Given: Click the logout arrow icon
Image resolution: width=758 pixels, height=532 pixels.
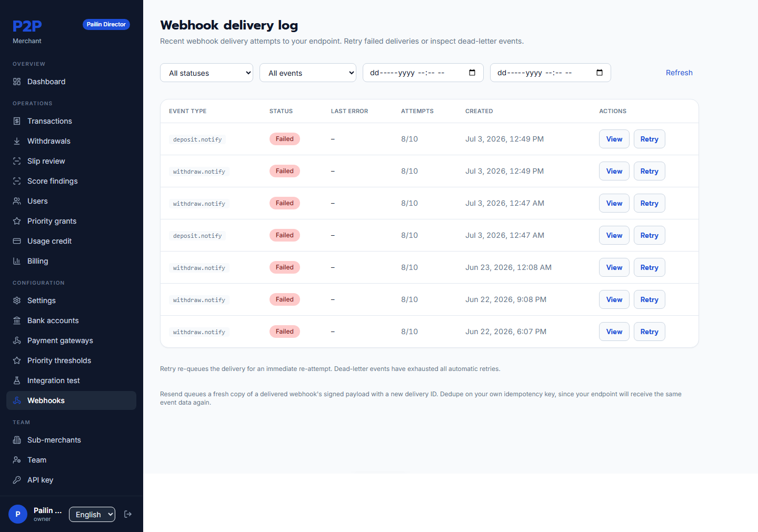Looking at the screenshot, I should pyautogui.click(x=128, y=514).
